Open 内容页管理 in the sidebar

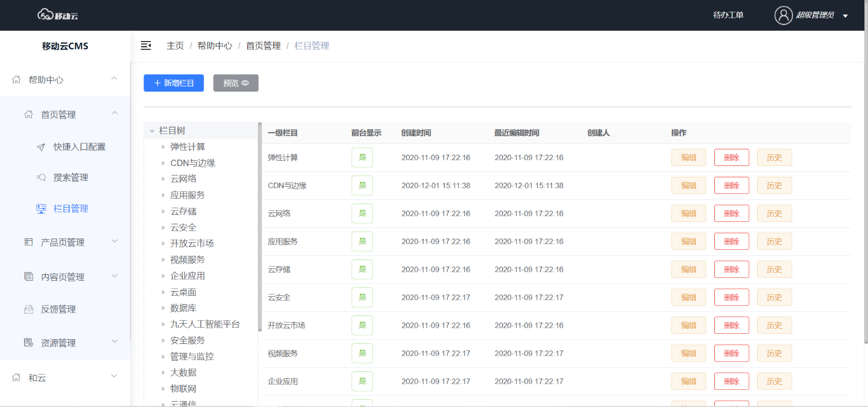coord(63,277)
